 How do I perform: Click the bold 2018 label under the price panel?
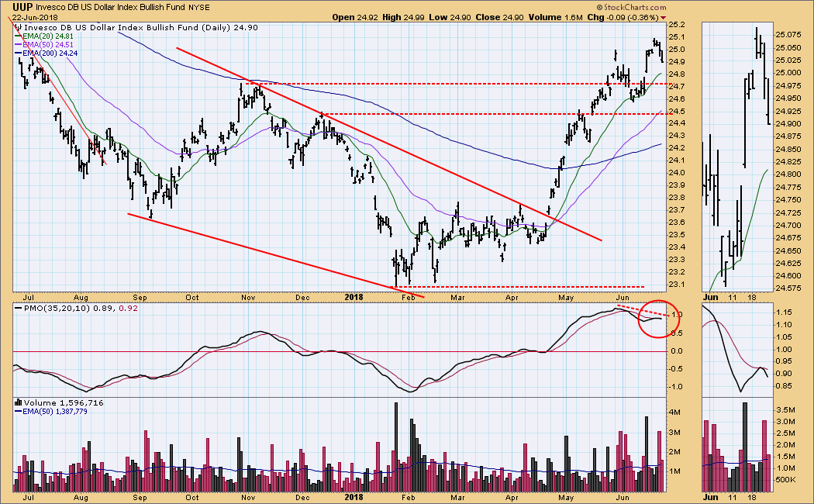tap(354, 298)
